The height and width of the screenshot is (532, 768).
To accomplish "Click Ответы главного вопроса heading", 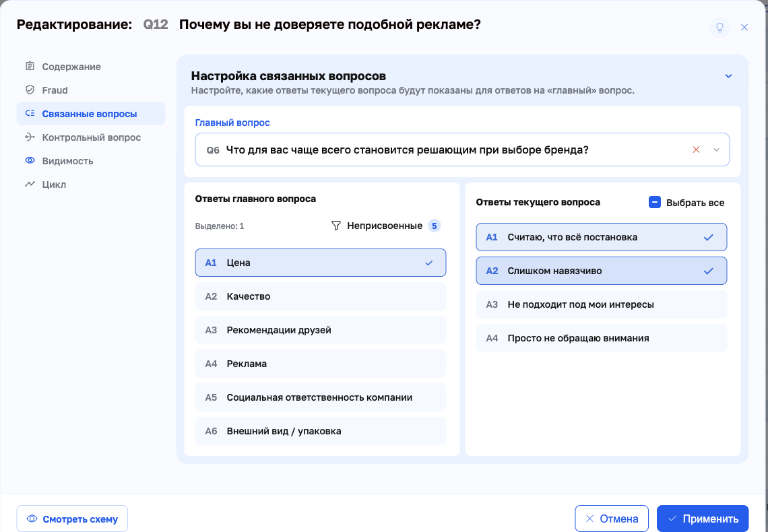I will [x=255, y=199].
